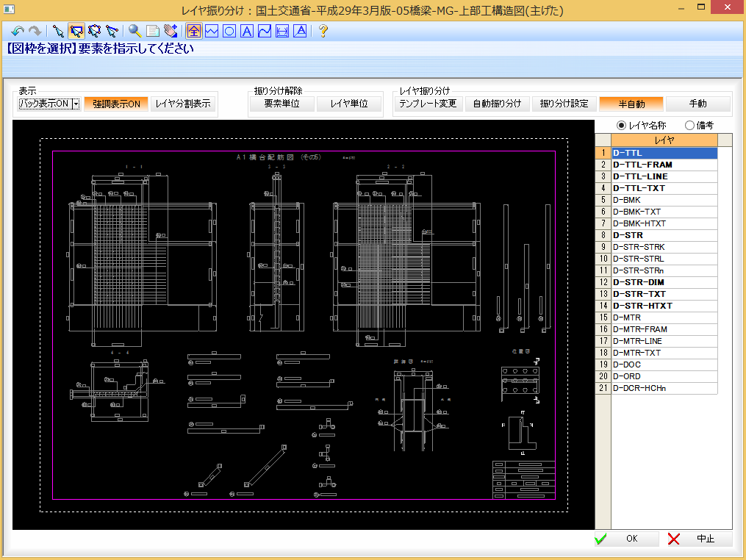Toggle the 半自動 mode button
This screenshot has height=560, width=746.
[x=631, y=104]
